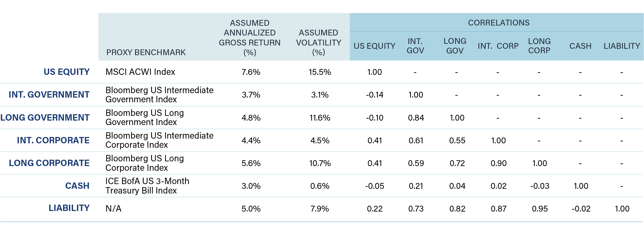Click the US EQUITY row label

click(x=66, y=72)
